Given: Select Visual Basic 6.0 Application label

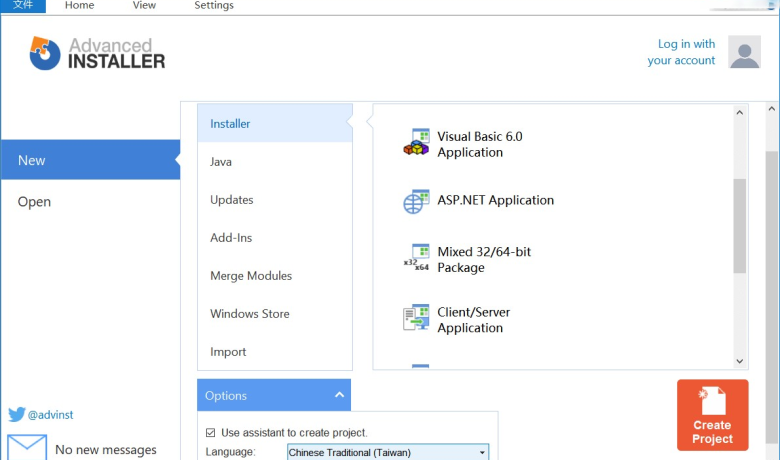Looking at the screenshot, I should [x=480, y=144].
